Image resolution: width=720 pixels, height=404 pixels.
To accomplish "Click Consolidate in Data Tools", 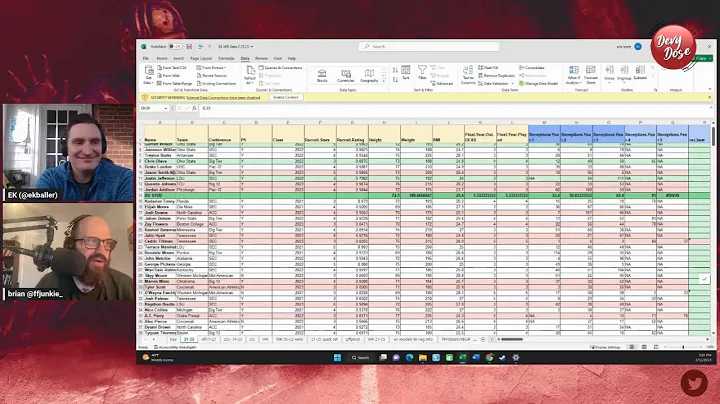I will (x=532, y=67).
